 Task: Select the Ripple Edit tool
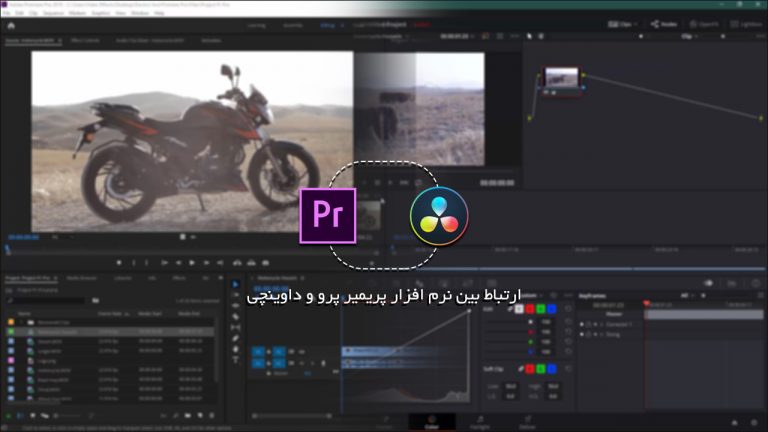click(x=236, y=306)
